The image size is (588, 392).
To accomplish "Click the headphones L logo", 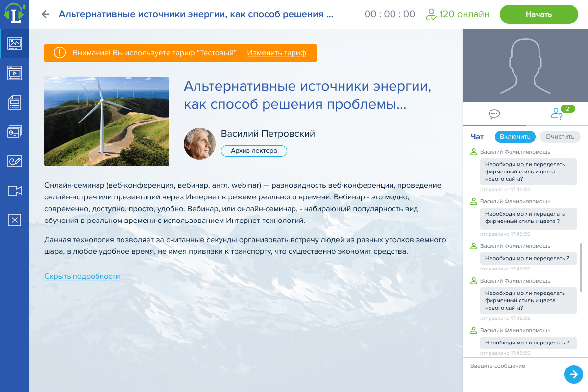I will point(15,14).
